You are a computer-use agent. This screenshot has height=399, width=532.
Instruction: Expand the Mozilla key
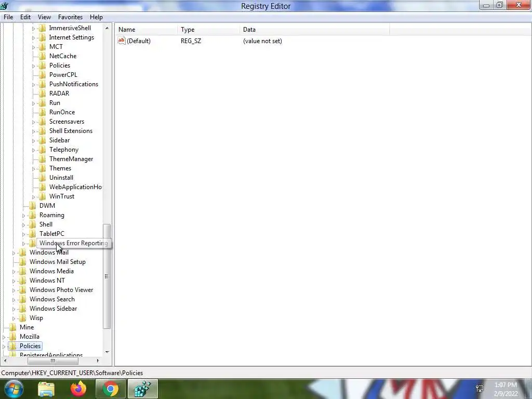click(4, 337)
